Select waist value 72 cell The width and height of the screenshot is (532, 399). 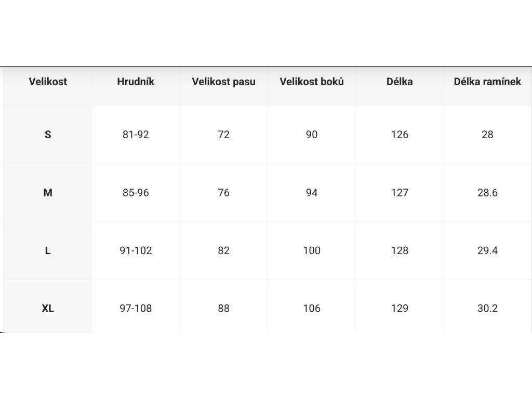(223, 135)
